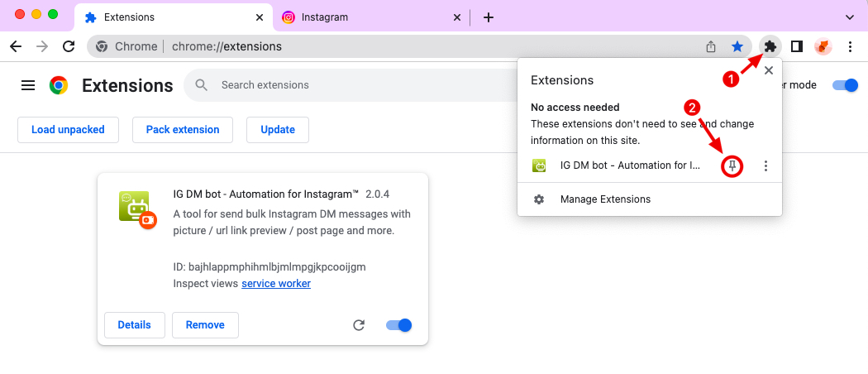This screenshot has height=374, width=868.
Task: Open Chrome three-dot menu
Action: coord(851,46)
